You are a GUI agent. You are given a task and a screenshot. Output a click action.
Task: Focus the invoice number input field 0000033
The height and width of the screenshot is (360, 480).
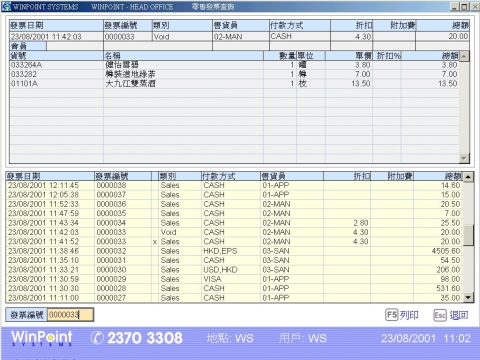point(70,315)
